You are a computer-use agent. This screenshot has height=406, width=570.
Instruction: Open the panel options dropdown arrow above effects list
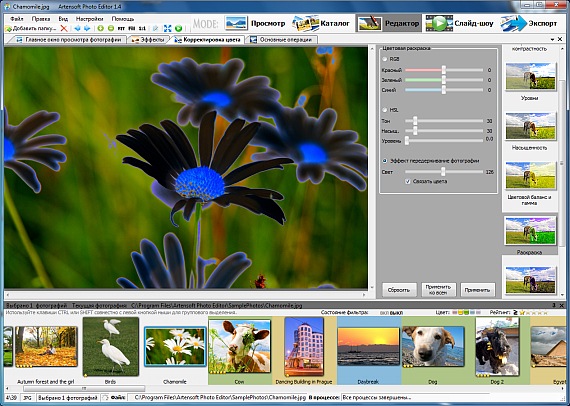click(x=553, y=39)
